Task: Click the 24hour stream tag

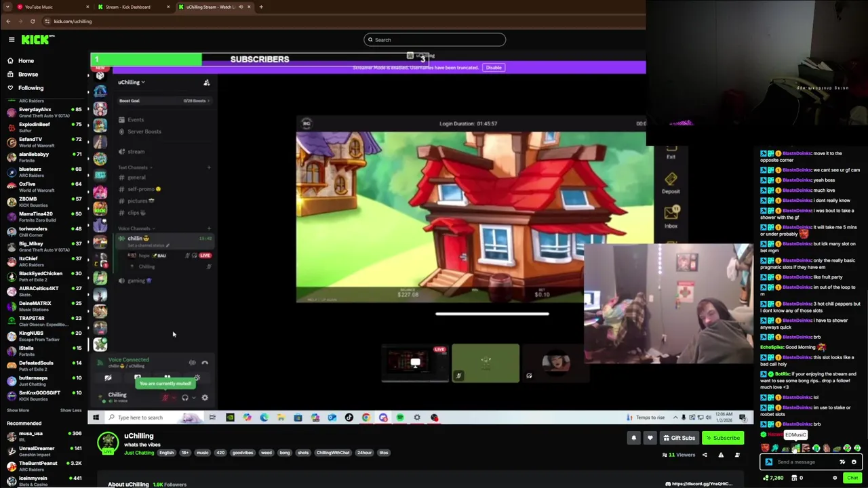Action: pos(364,453)
